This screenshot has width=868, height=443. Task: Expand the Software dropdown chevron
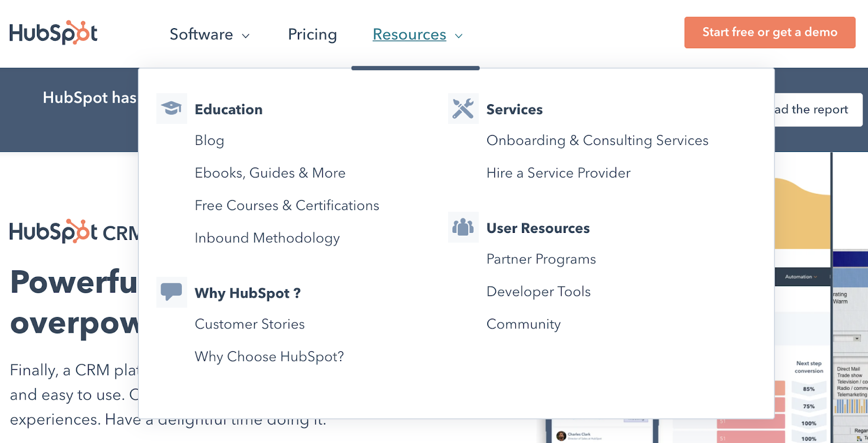click(246, 36)
